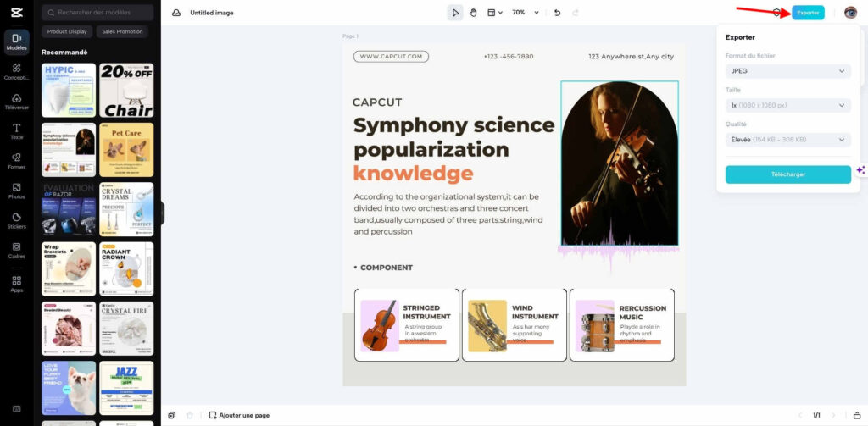Click Ajouter une page button
The height and width of the screenshot is (426, 868).
239,415
